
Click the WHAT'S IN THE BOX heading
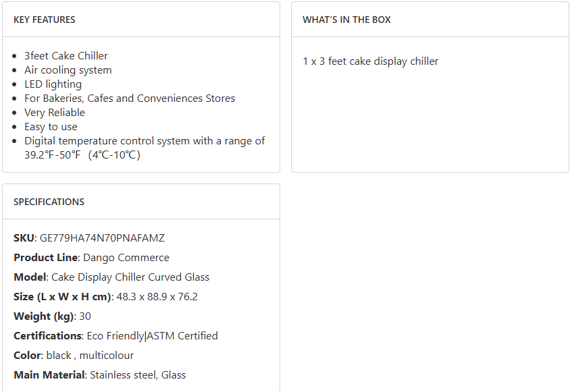[346, 20]
